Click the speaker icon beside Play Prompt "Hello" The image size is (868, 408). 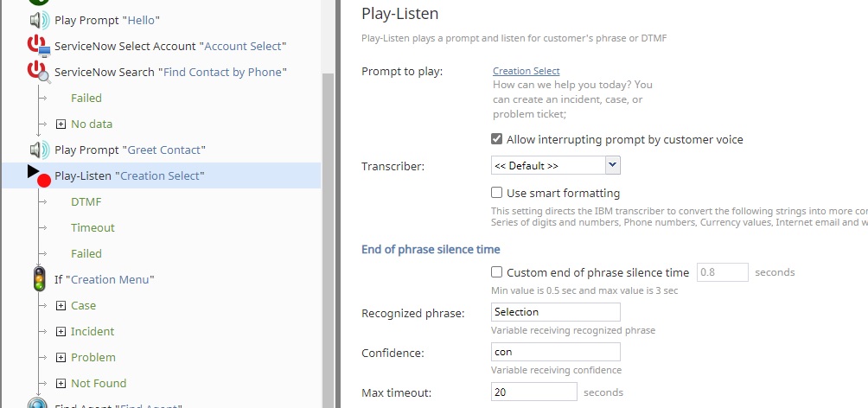[39, 21]
